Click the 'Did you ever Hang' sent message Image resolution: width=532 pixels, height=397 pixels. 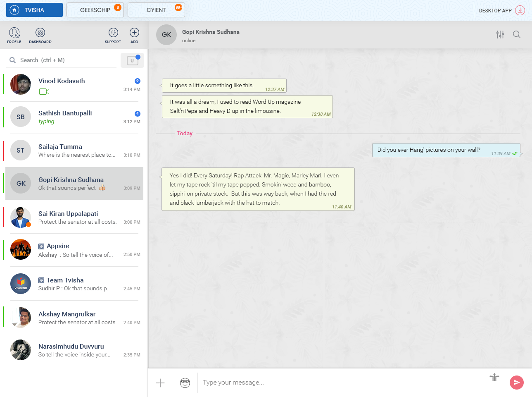(x=446, y=150)
